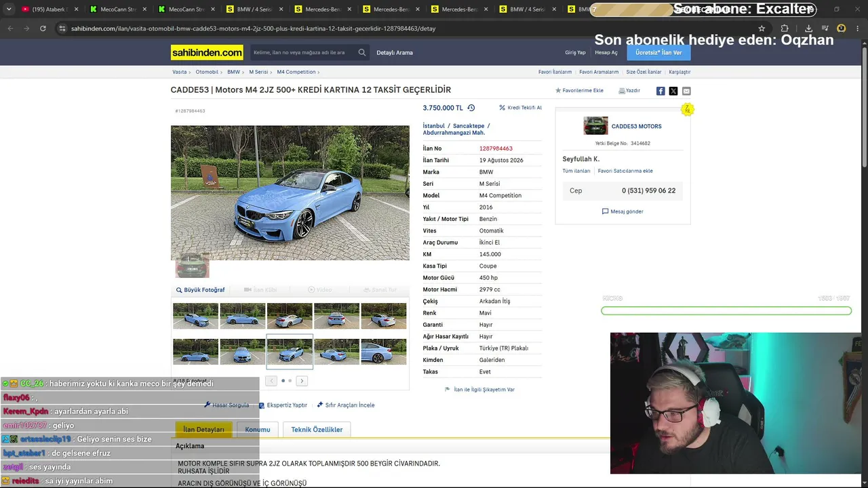This screenshot has width=868, height=488.
Task: View seller's Tüm İlanları
Action: click(x=576, y=171)
